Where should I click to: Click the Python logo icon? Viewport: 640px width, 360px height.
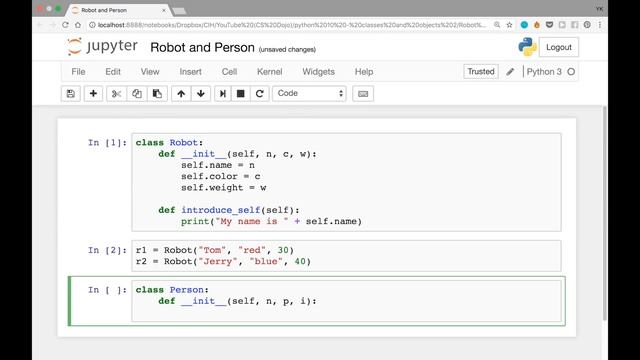coord(527,47)
